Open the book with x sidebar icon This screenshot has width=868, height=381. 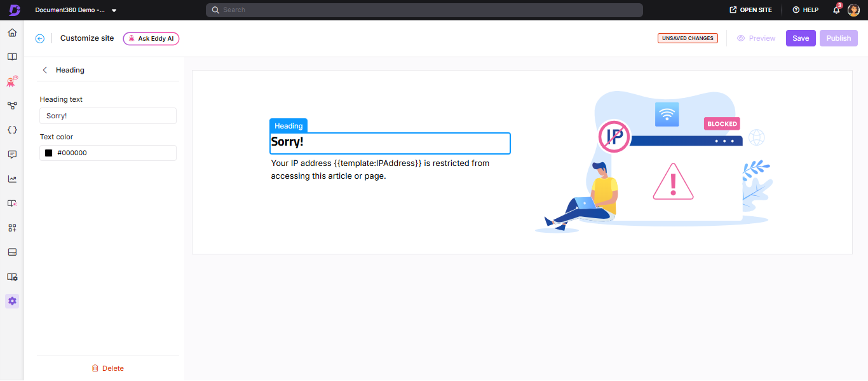click(12, 204)
